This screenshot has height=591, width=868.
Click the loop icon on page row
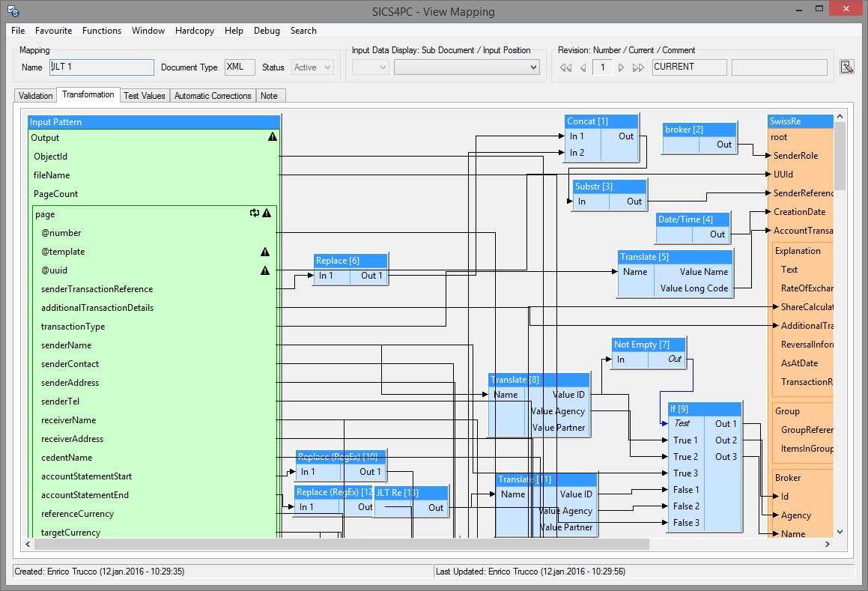(x=255, y=213)
